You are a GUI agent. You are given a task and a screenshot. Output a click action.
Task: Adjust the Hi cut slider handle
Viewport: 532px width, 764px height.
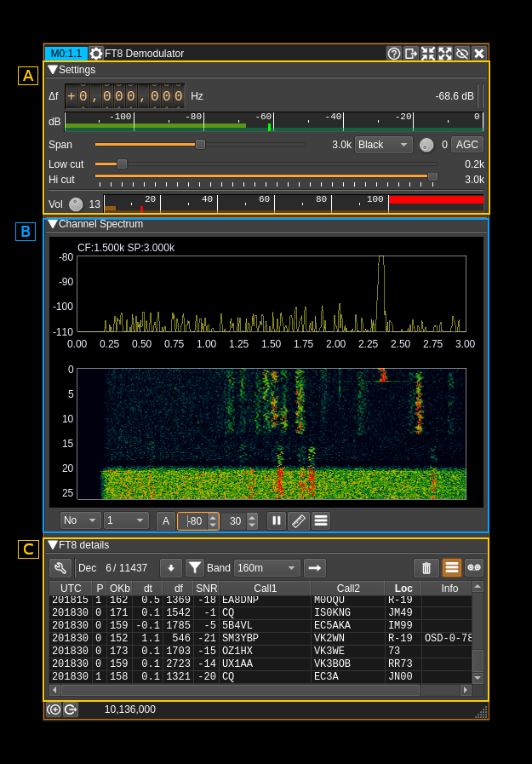(432, 177)
